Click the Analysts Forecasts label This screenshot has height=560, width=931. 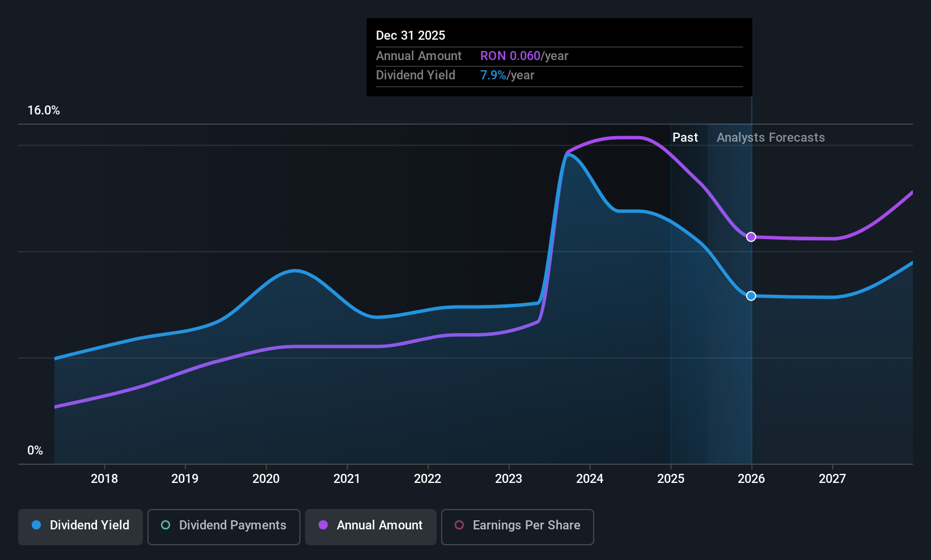pos(771,138)
